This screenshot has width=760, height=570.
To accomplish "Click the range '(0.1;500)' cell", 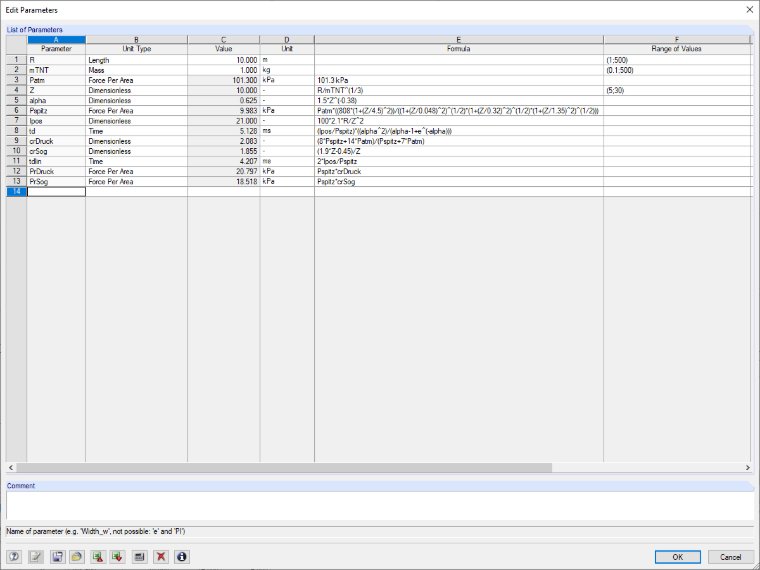I will 677,70.
